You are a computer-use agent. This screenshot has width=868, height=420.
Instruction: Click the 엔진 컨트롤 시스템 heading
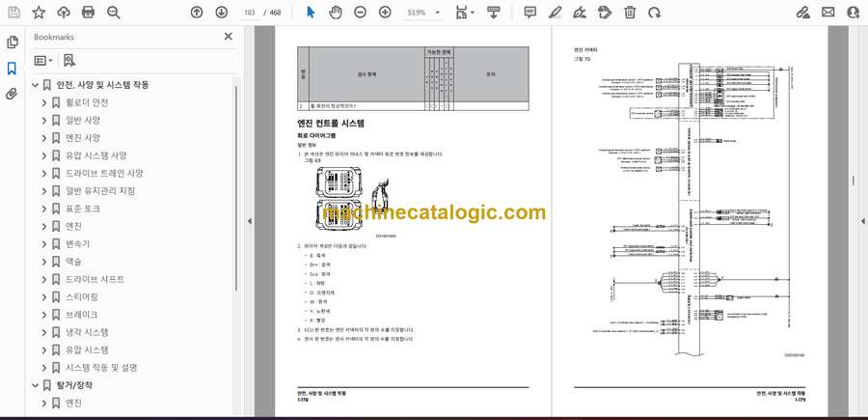coord(331,123)
